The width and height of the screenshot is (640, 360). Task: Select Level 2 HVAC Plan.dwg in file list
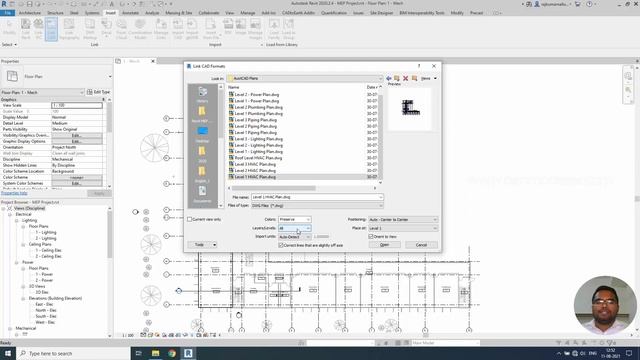255,171
